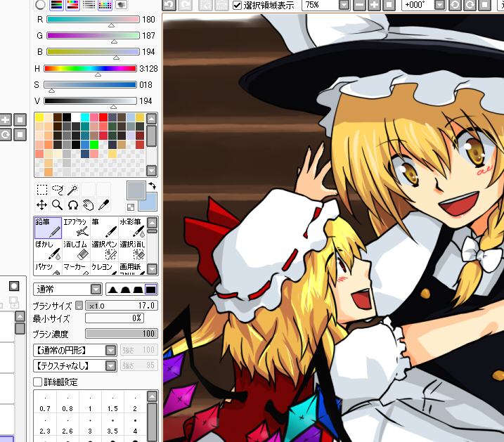The width and height of the screenshot is (504, 442).
Task: Select the magnifier zoom tool
Action: [57, 205]
